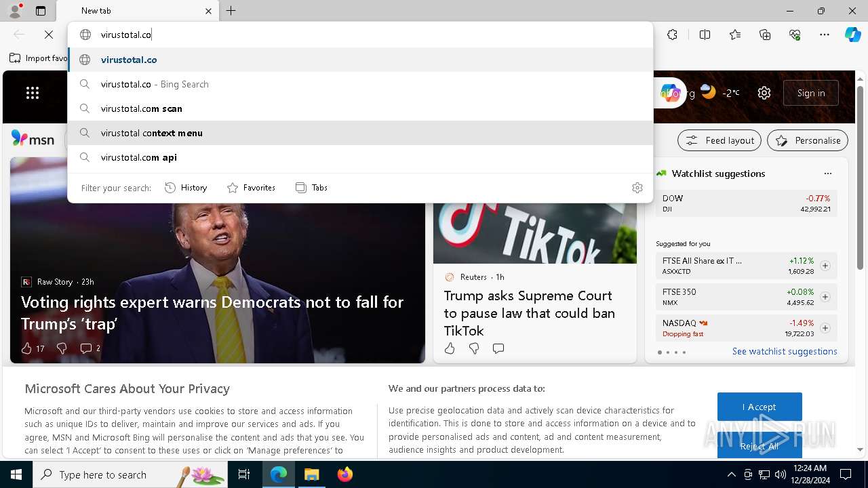Select the virustotal.co URL suggestion

coord(360,60)
